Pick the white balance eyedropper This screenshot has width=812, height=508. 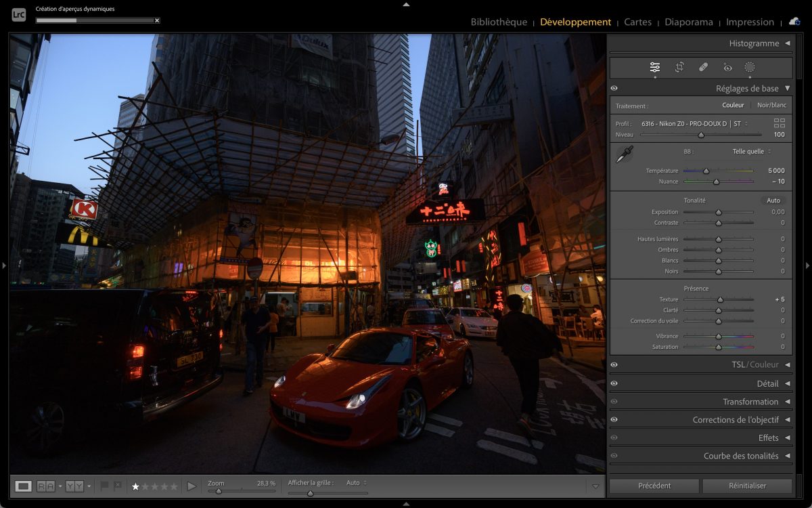(624, 154)
